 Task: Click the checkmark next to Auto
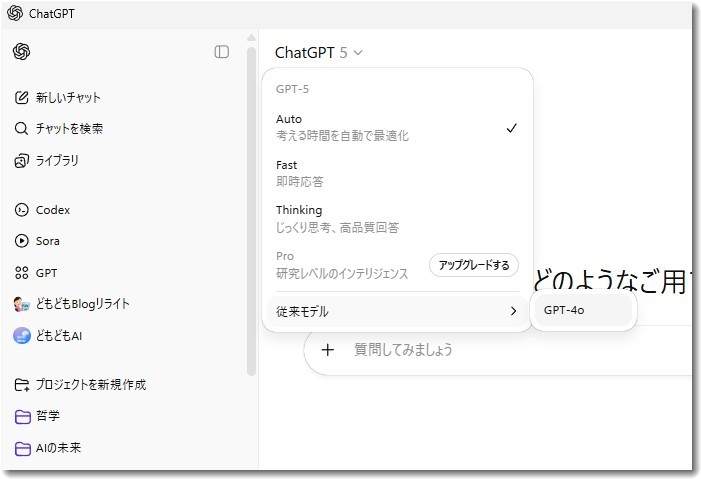(x=511, y=128)
